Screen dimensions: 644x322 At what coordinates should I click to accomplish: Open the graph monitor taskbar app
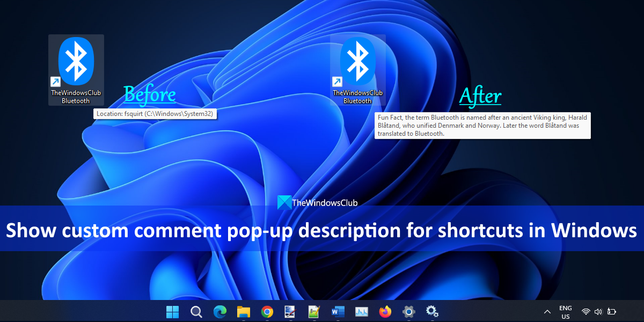[361, 311]
